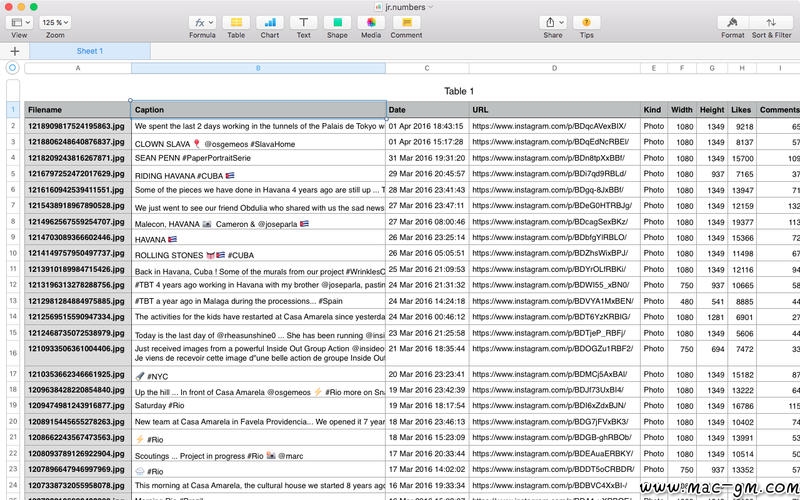Insert a Text box via toolbar
This screenshot has height=500, width=800.
[304, 22]
